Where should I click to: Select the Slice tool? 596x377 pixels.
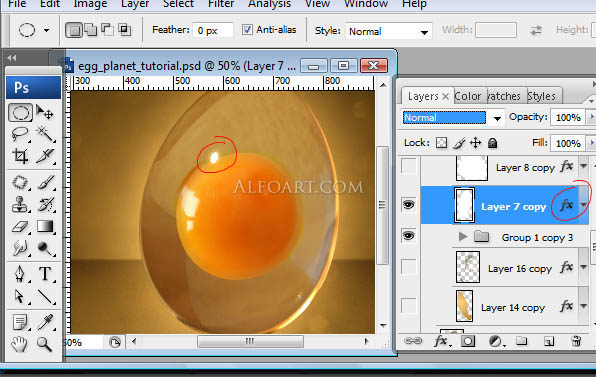[45, 156]
